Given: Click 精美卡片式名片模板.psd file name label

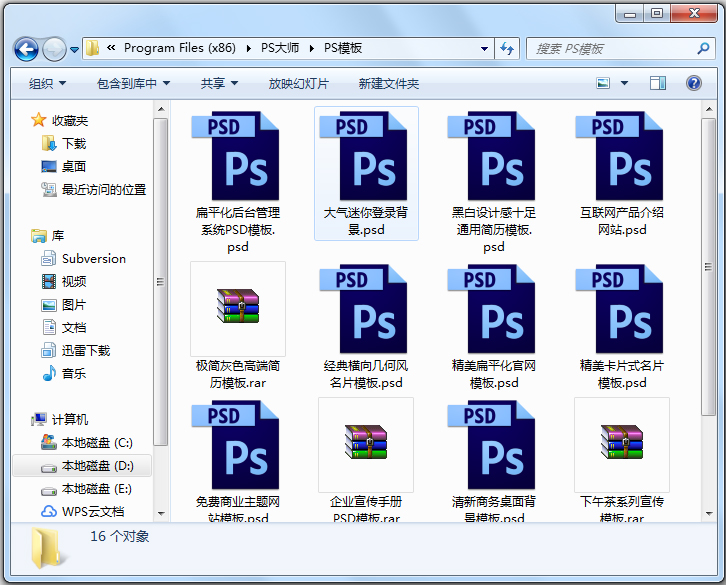Looking at the screenshot, I should (x=621, y=374).
